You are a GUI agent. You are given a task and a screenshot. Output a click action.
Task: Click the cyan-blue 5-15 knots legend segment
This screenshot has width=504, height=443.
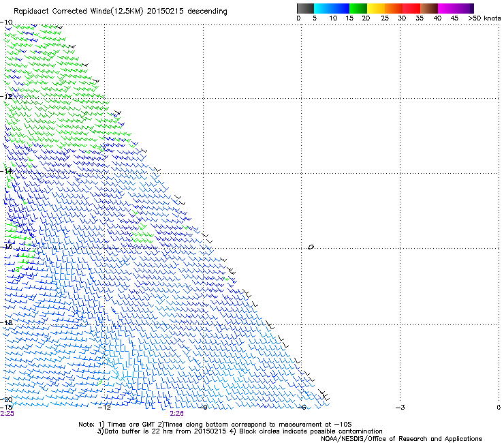pos(332,8)
